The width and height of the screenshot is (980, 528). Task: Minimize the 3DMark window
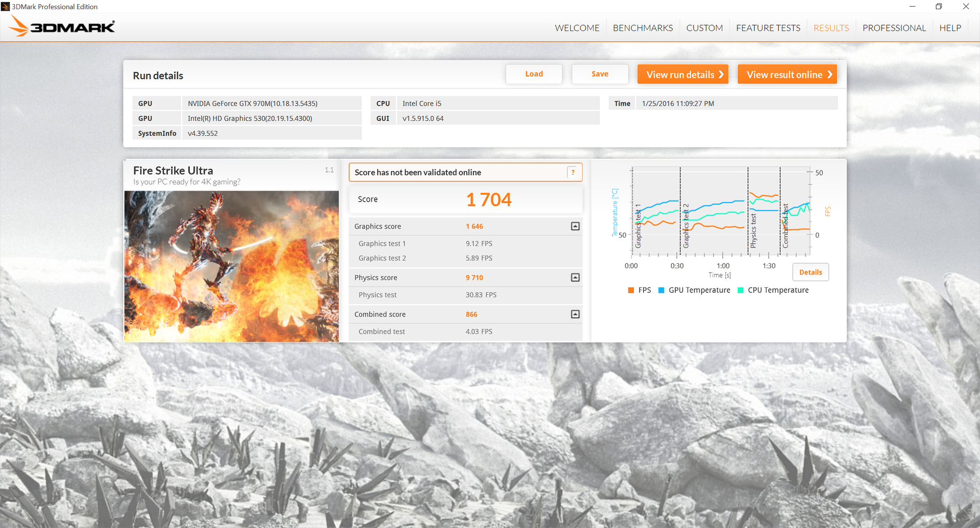(912, 7)
